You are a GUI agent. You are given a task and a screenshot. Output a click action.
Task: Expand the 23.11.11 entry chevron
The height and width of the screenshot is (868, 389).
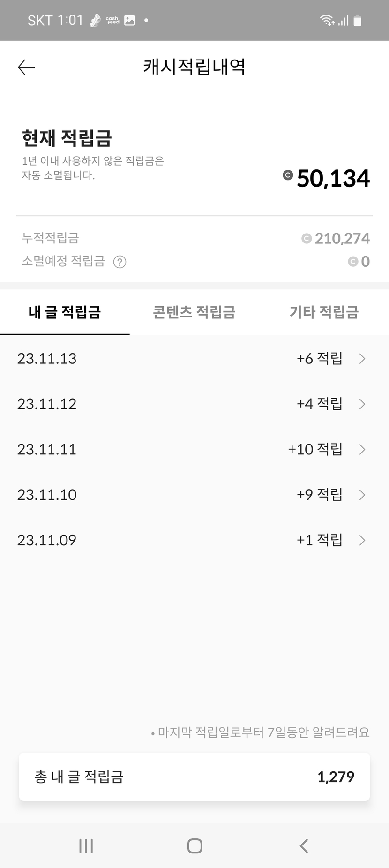click(362, 450)
